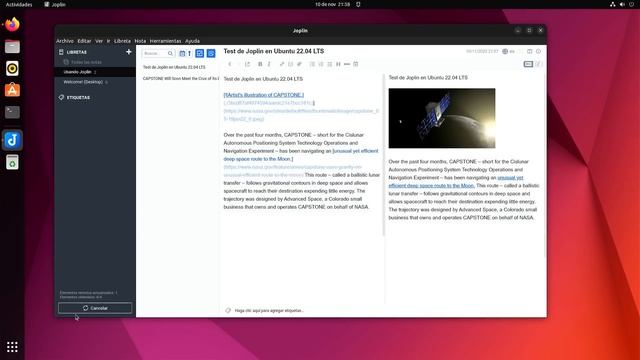Viewport: 640px width, 360px height.
Task: Open Ubuntu Software from the dock
Action: pyautogui.click(x=12, y=90)
